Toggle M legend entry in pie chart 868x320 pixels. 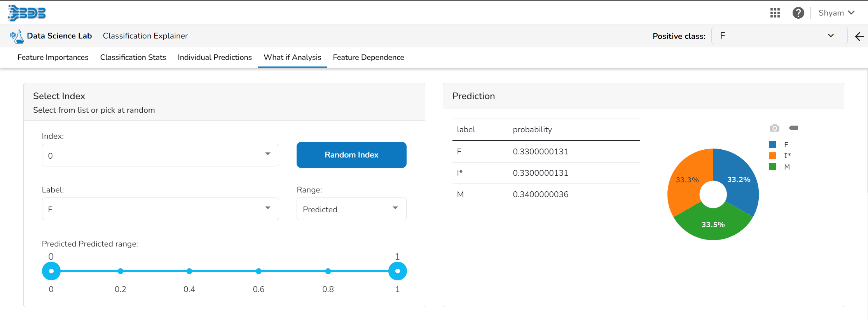click(779, 167)
